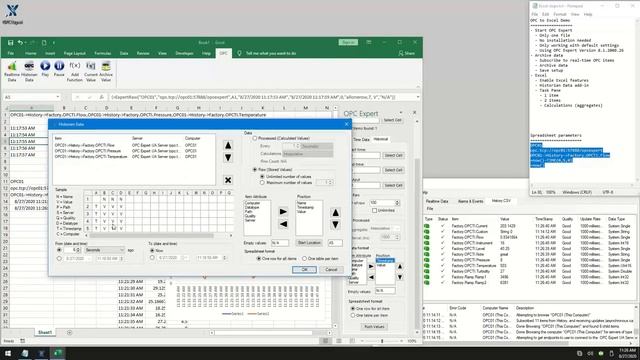Open the Formulas ribbon tab

(102, 53)
